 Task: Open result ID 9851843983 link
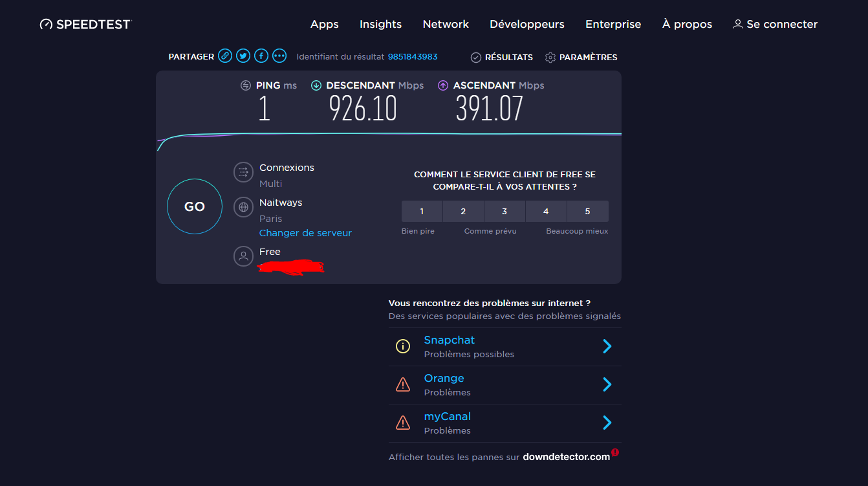[413, 57]
